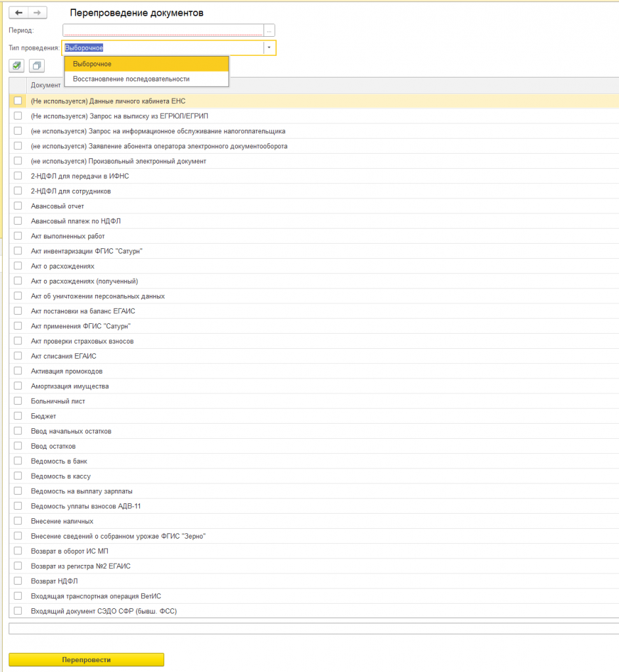The width and height of the screenshot is (619, 672).
Task: Select Ведомость в кассу row
Action: point(314,476)
